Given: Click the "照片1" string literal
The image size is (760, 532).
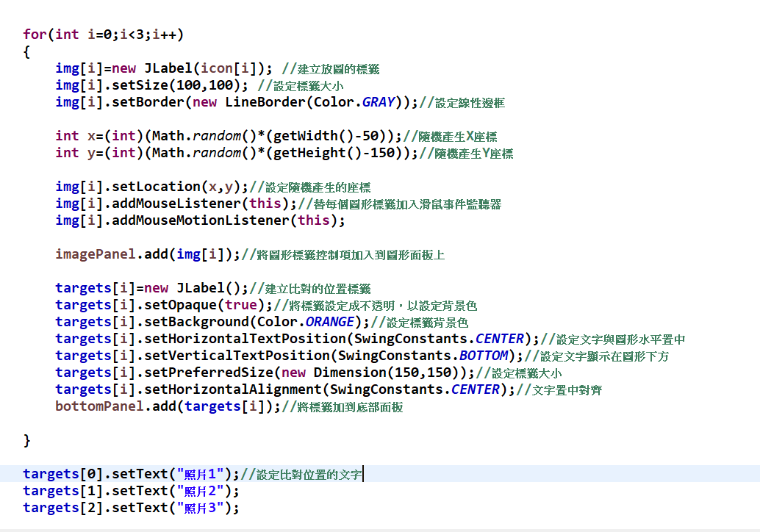Looking at the screenshot, I should pyautogui.click(x=204, y=474).
